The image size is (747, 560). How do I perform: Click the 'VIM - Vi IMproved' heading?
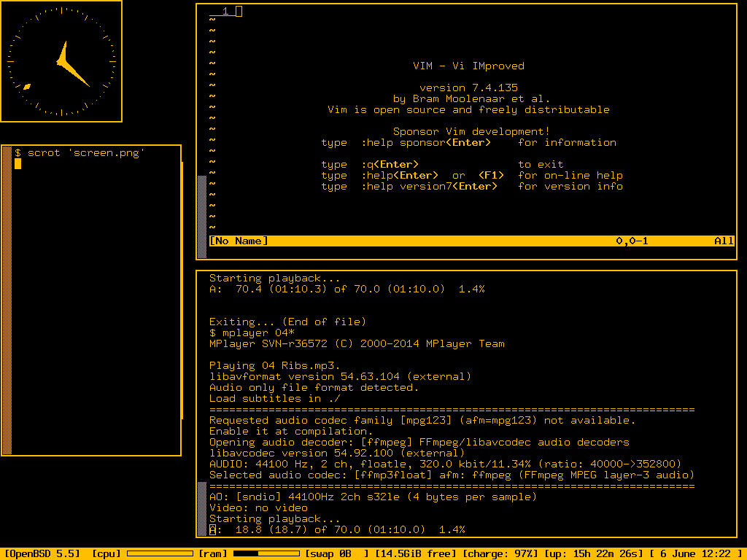pos(468,66)
